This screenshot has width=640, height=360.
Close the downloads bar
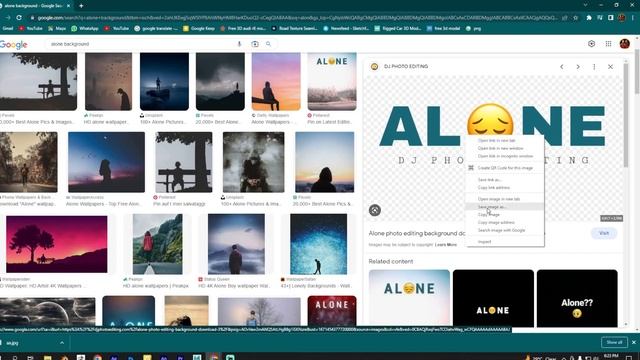point(634,342)
